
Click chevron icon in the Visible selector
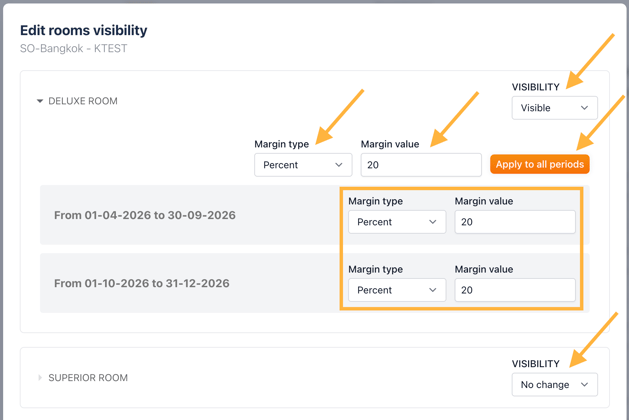(584, 108)
